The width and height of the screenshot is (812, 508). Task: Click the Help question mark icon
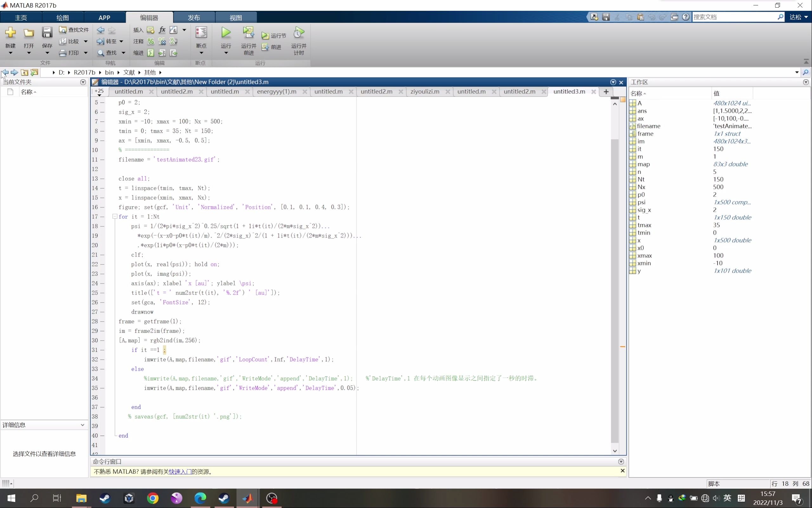[686, 17]
